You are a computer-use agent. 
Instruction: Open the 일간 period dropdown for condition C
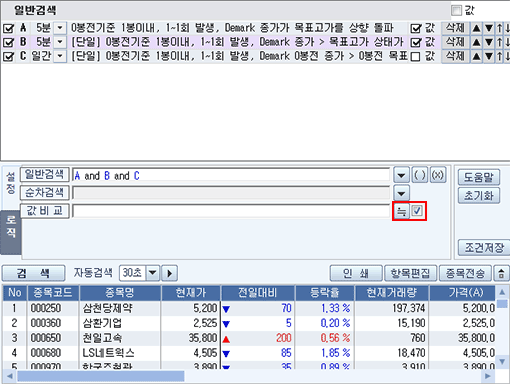(x=60, y=56)
